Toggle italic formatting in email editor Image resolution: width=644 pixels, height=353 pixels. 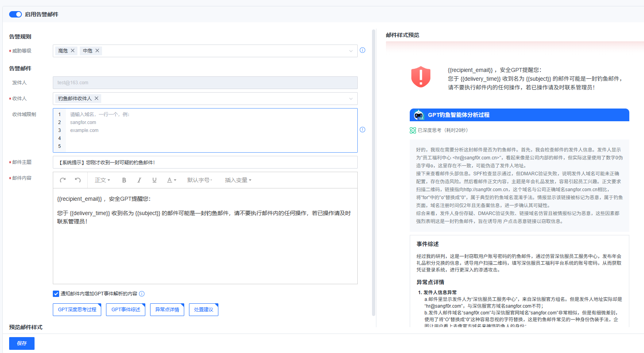(139, 180)
